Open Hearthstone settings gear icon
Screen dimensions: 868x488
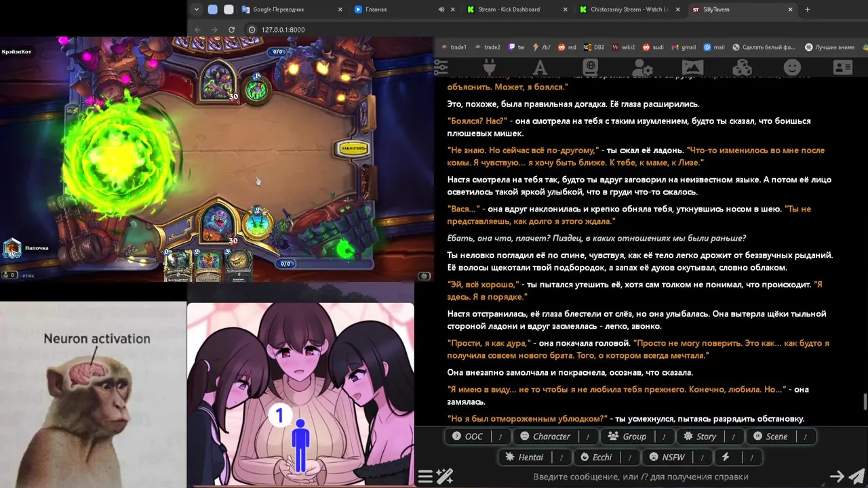[425, 276]
